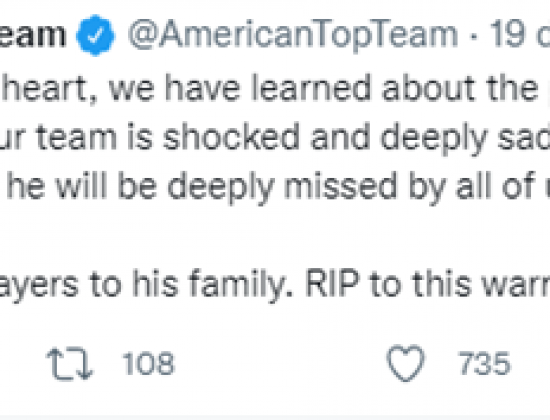
Task: Like the tweet with the heart icon
Action: [405, 363]
